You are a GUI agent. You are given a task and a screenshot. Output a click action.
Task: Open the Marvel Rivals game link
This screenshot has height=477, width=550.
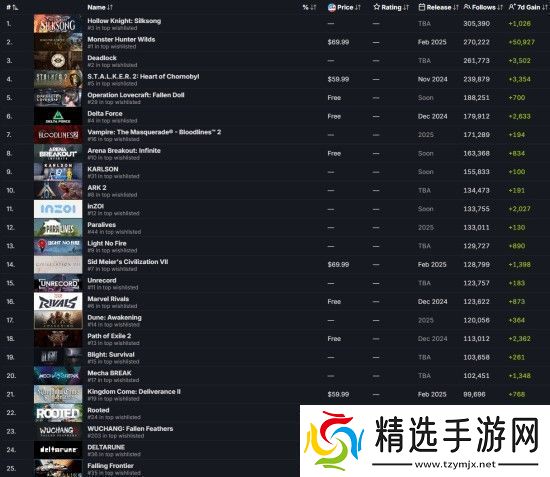108,299
